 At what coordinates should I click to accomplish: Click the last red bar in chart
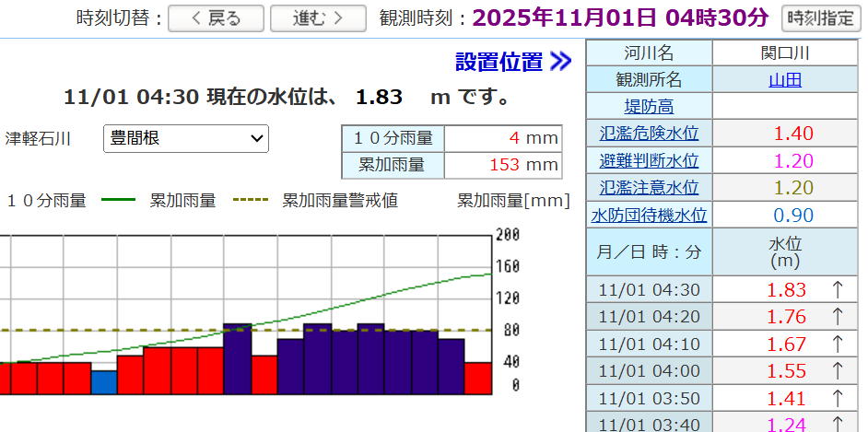click(x=478, y=379)
